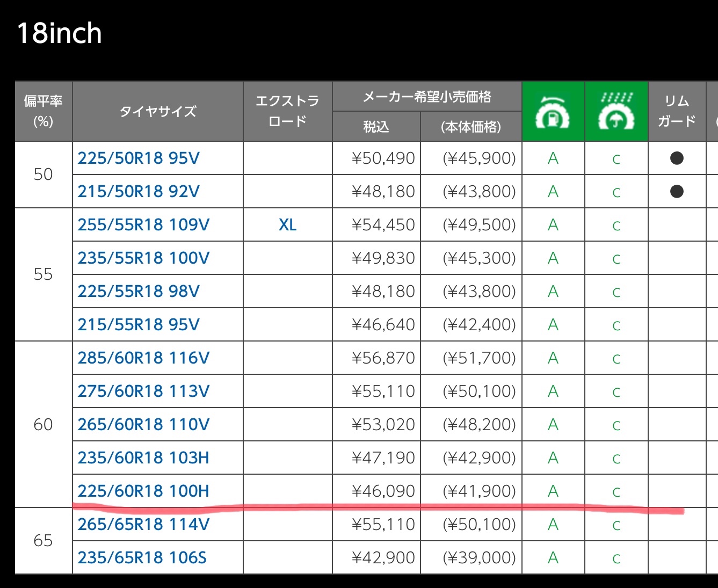Click the ¥46,090 tax-included price cell
Image resolution: width=718 pixels, height=588 pixels.
pos(383,491)
